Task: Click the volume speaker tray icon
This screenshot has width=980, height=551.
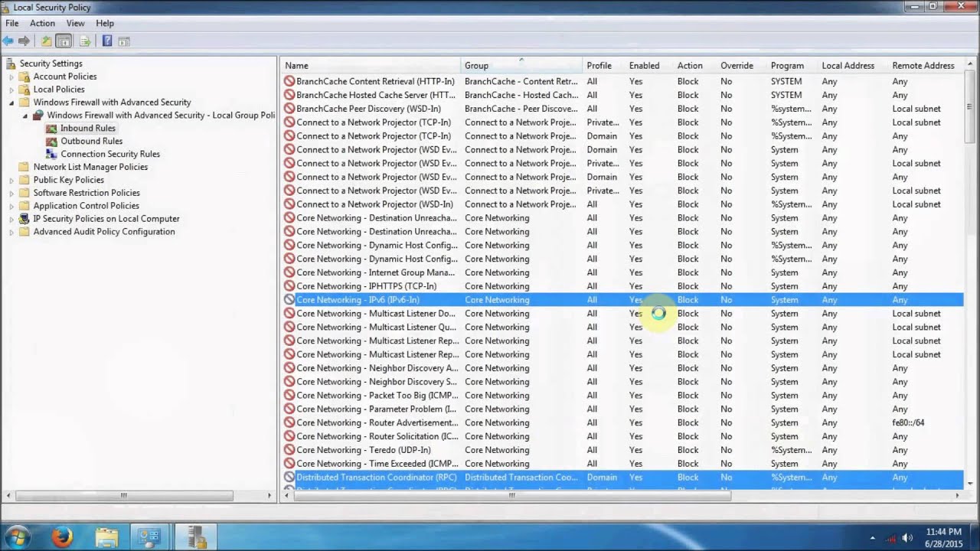Action: coord(908,537)
